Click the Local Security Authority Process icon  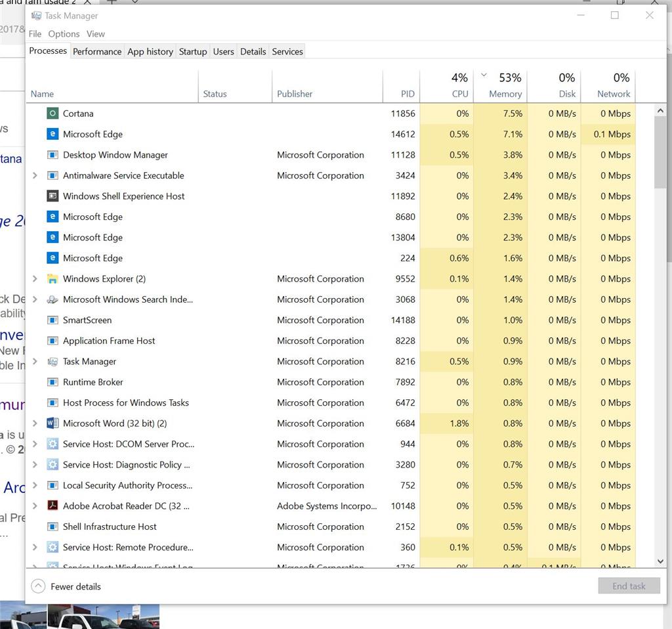[52, 485]
